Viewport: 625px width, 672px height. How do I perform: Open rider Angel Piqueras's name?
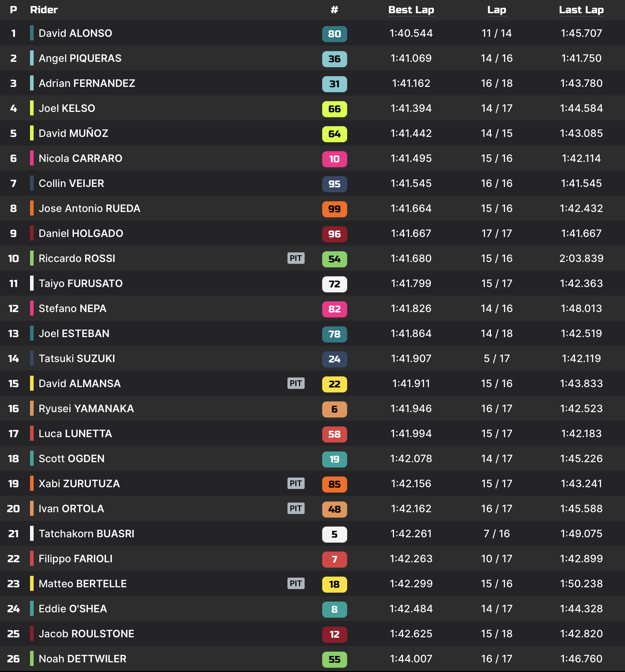pos(80,58)
